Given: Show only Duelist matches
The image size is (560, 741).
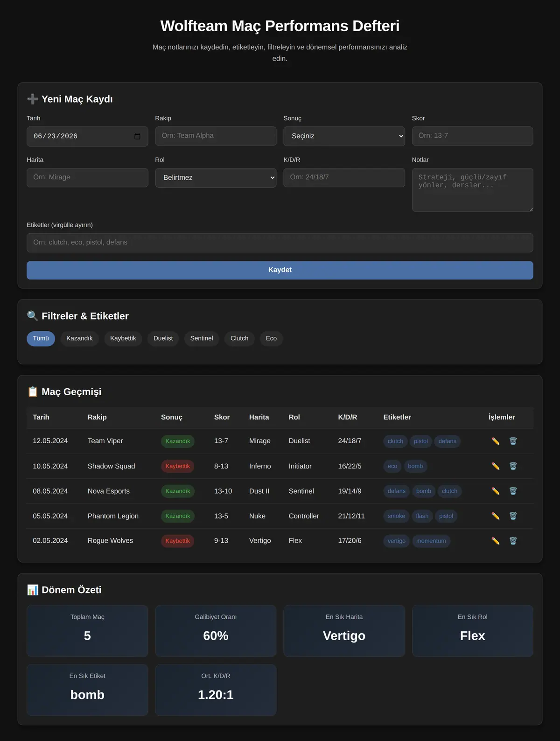Looking at the screenshot, I should click(x=163, y=339).
